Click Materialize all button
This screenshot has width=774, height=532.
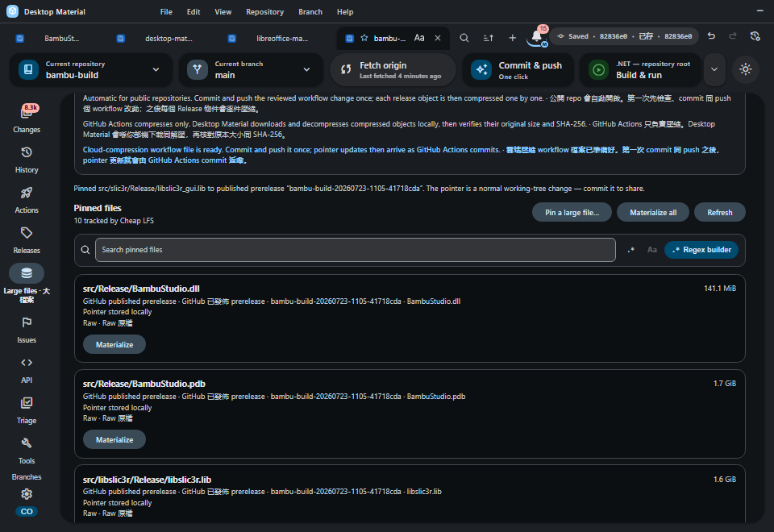tap(653, 212)
